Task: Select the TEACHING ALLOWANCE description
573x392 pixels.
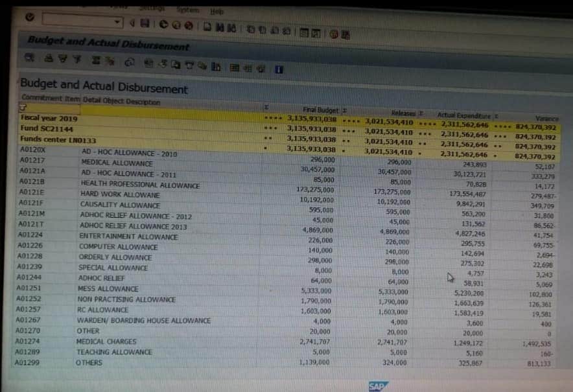Action: tap(114, 352)
